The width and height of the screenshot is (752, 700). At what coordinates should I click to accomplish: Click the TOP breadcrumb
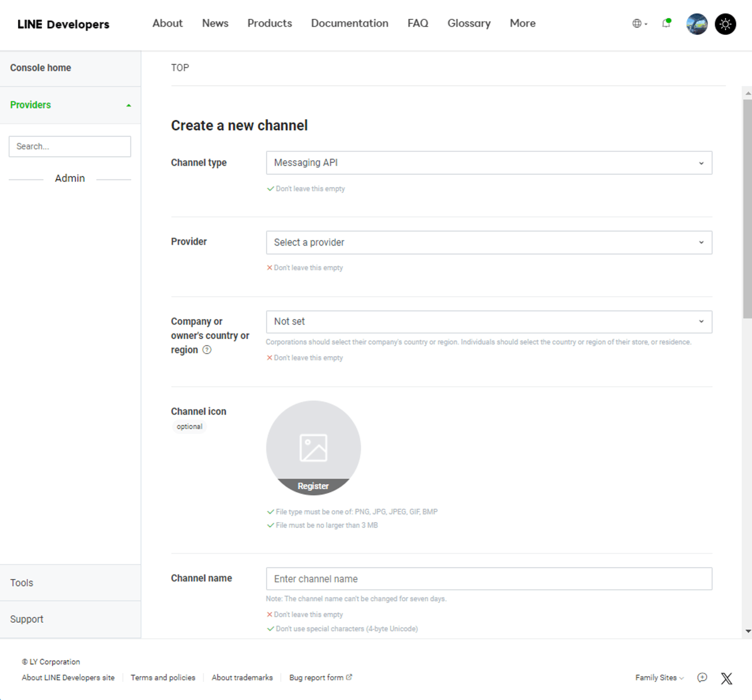point(180,68)
